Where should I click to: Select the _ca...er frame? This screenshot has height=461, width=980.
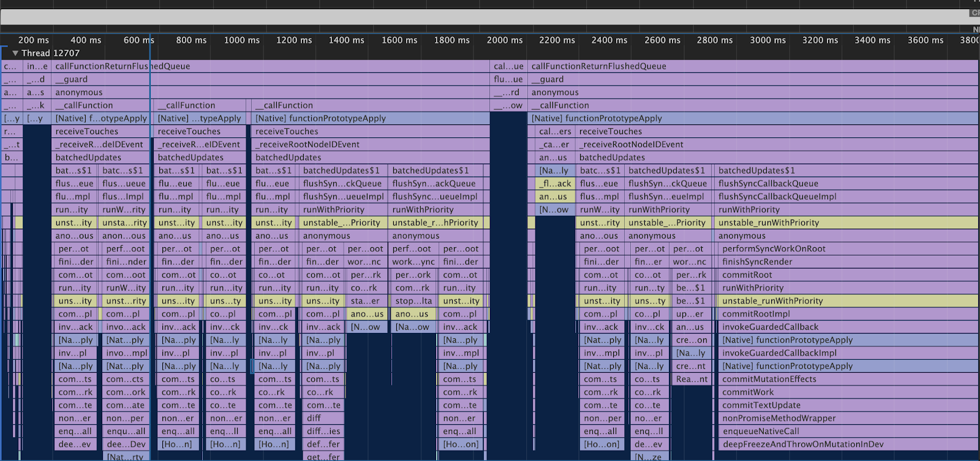(555, 145)
